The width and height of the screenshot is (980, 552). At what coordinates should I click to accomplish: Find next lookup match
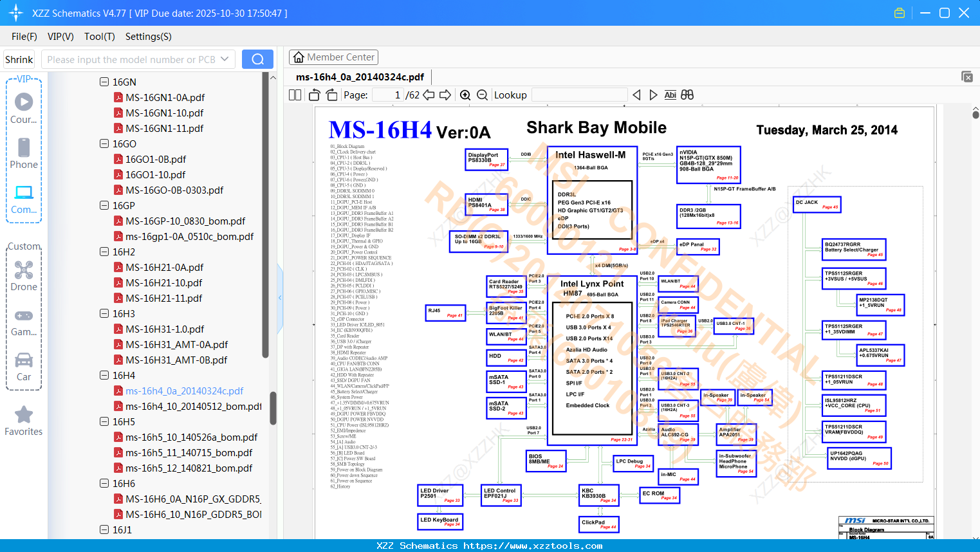click(x=653, y=95)
